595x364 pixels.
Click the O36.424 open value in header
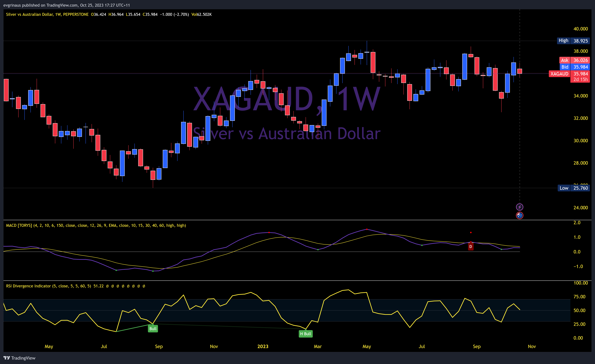[x=99, y=14]
